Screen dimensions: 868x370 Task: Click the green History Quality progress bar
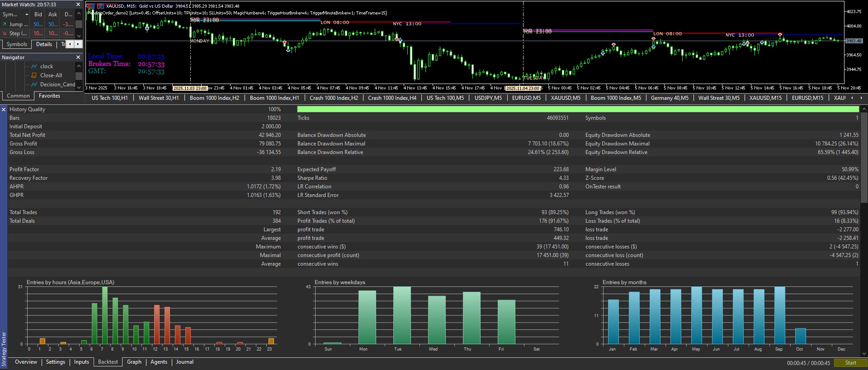click(577, 109)
